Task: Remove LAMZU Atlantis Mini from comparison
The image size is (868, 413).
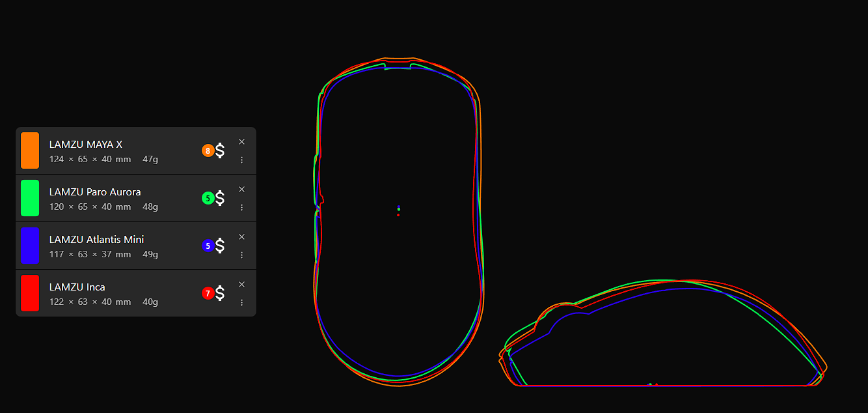Action: tap(241, 237)
